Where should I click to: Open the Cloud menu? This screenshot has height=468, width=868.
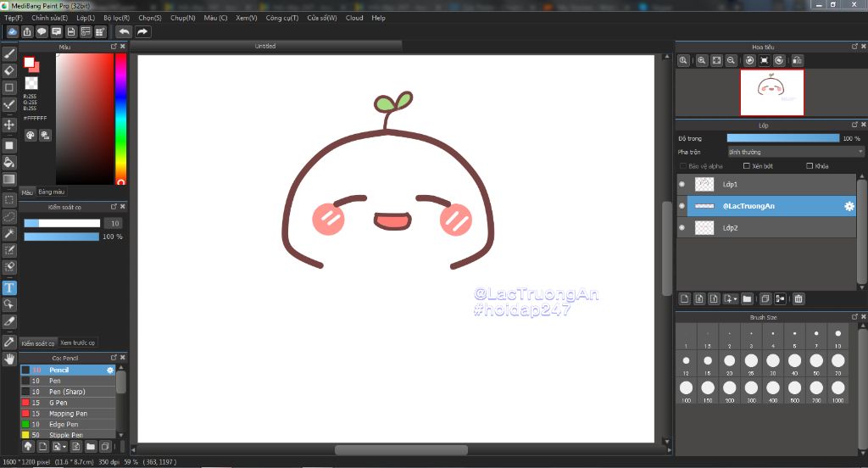[354, 18]
